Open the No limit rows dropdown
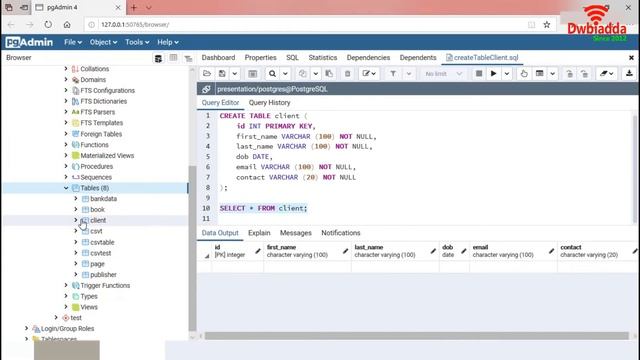Screen dimensions: 640x360 click(x=443, y=73)
